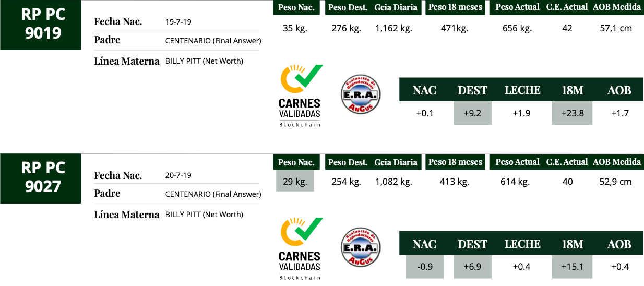The image size is (644, 286).
Task: Click the highlighted -0.9 NAC value
Action: pyautogui.click(x=425, y=267)
